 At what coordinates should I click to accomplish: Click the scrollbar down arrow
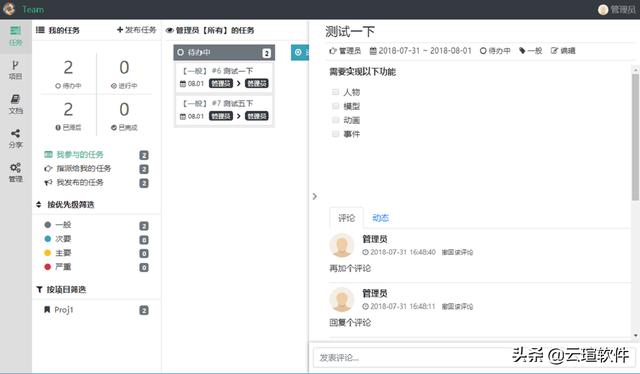(x=636, y=336)
